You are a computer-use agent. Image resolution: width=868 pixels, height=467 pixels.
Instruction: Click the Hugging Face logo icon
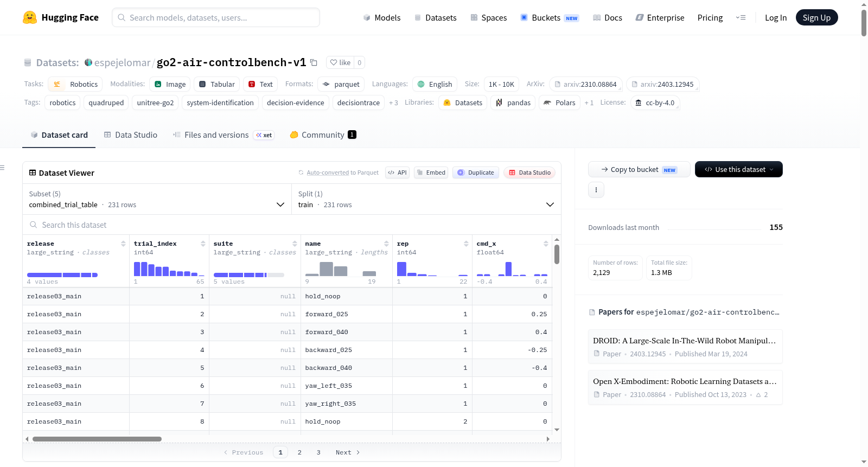pyautogui.click(x=30, y=17)
